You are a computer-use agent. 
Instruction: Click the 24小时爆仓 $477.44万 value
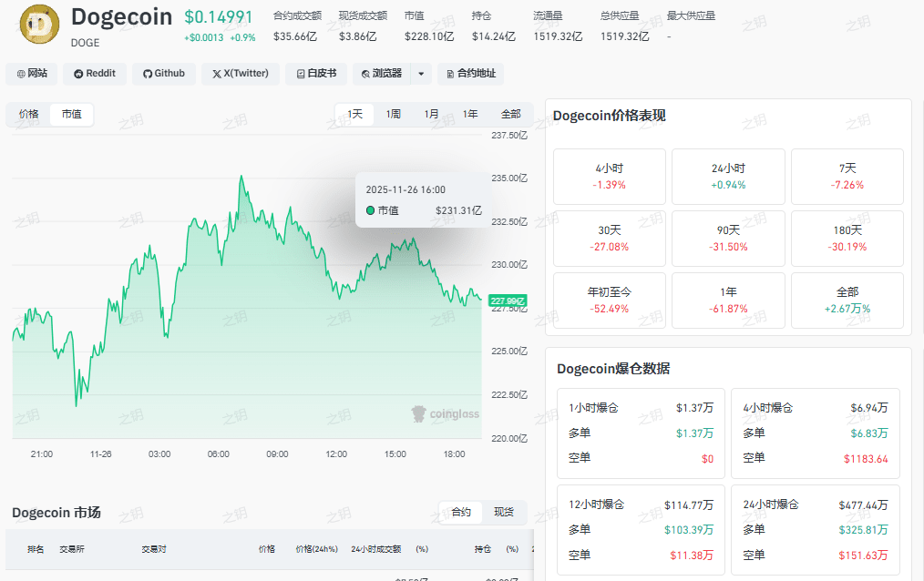(863, 505)
